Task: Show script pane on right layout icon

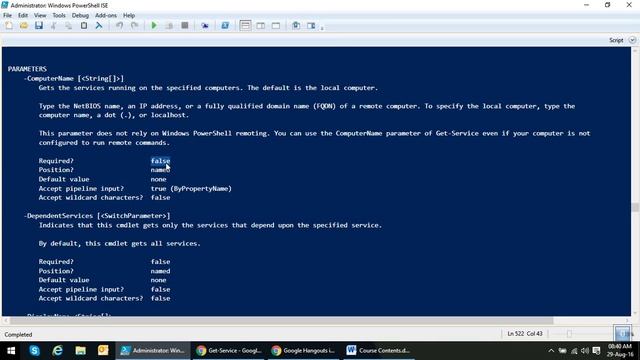Action: click(x=260, y=25)
